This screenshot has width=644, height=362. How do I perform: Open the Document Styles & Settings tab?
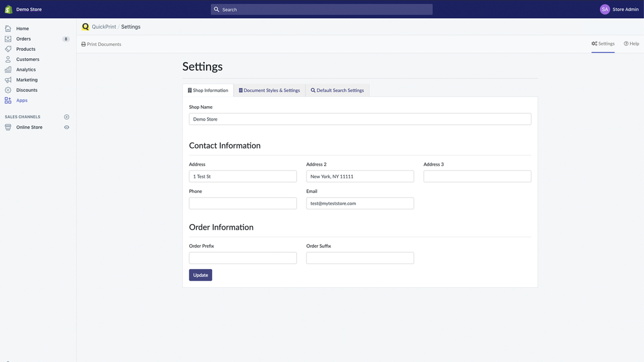269,90
